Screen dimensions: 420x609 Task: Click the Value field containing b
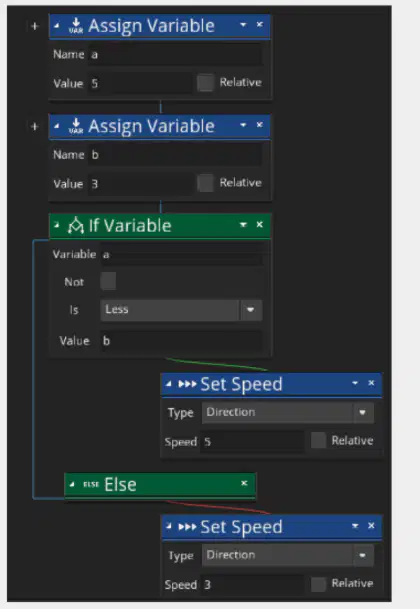click(x=182, y=341)
